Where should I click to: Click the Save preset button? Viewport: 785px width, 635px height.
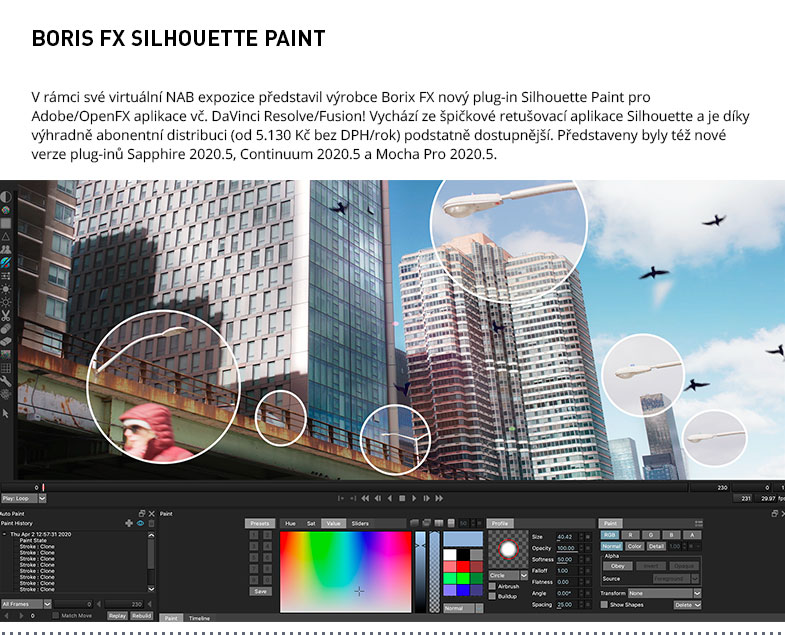260,591
